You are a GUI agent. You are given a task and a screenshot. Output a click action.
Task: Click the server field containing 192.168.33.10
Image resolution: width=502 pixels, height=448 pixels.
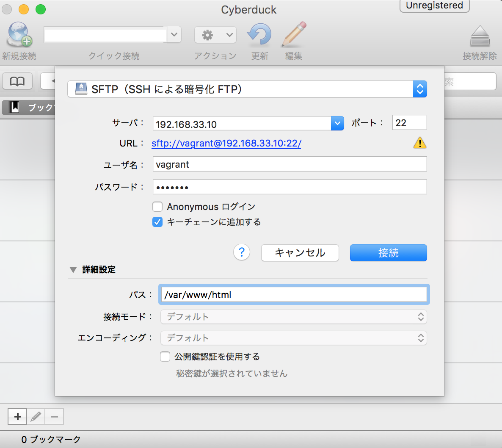(242, 124)
